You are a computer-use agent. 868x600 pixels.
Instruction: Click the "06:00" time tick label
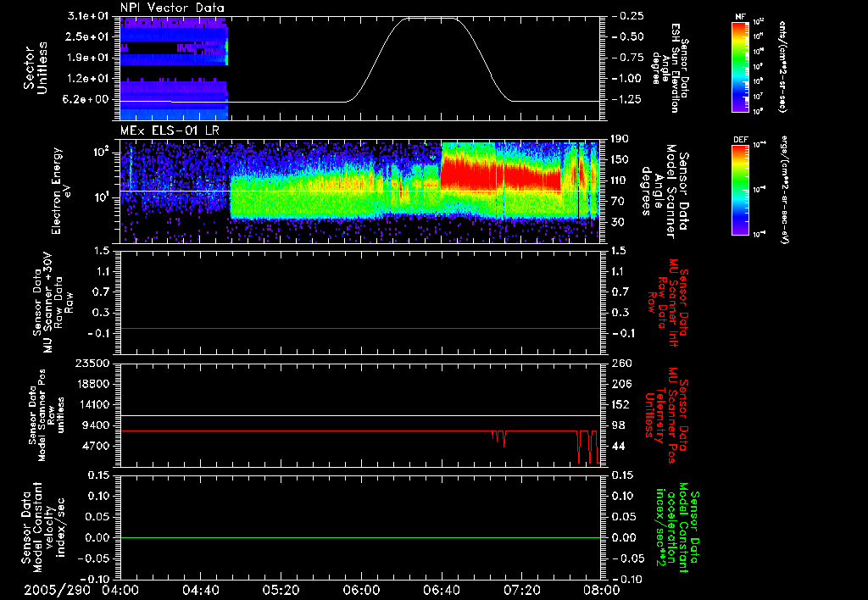[361, 591]
